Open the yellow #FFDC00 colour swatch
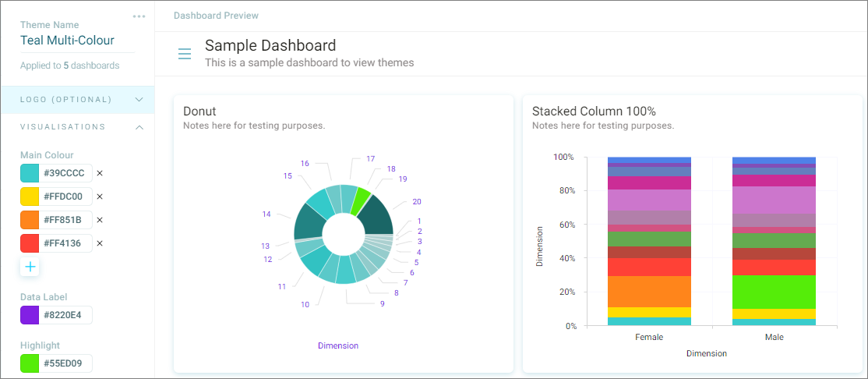The height and width of the screenshot is (379, 868). pyautogui.click(x=30, y=197)
